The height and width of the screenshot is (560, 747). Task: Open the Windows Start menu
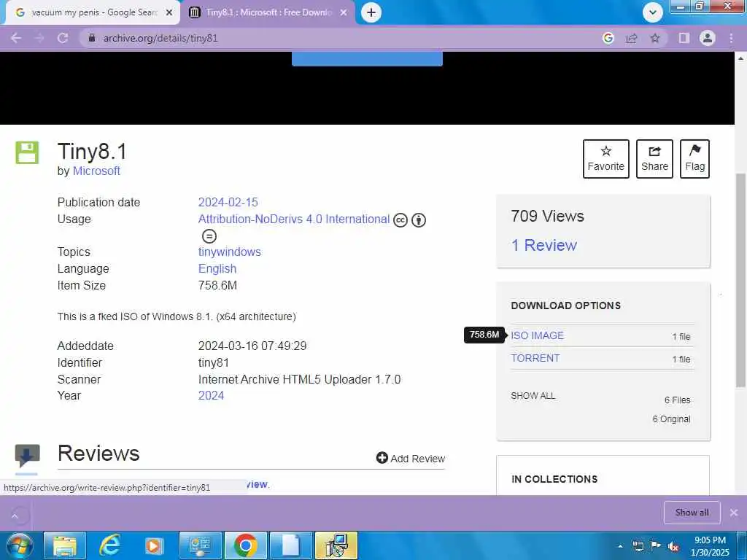[x=19, y=545]
